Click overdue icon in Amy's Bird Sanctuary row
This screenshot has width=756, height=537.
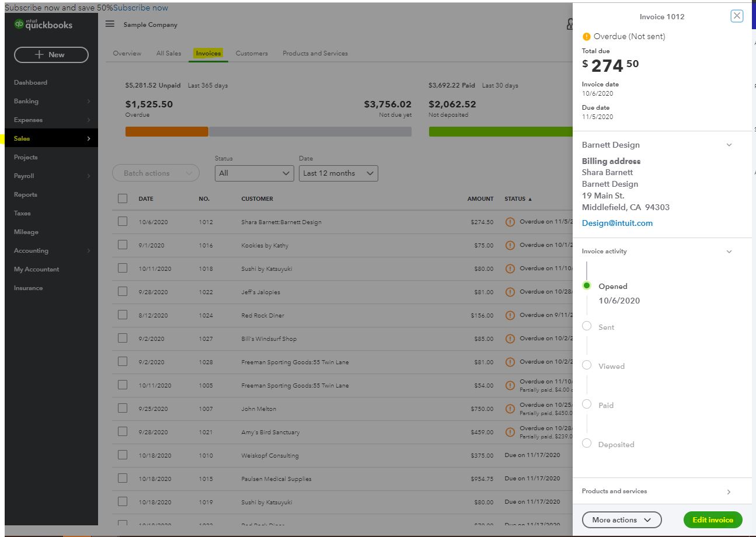tap(510, 432)
